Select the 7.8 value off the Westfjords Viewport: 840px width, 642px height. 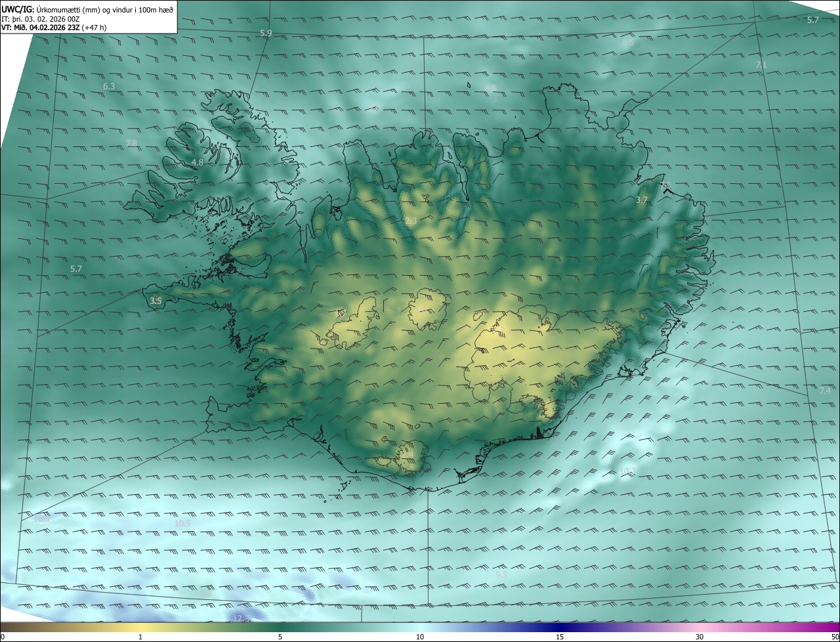(x=131, y=143)
